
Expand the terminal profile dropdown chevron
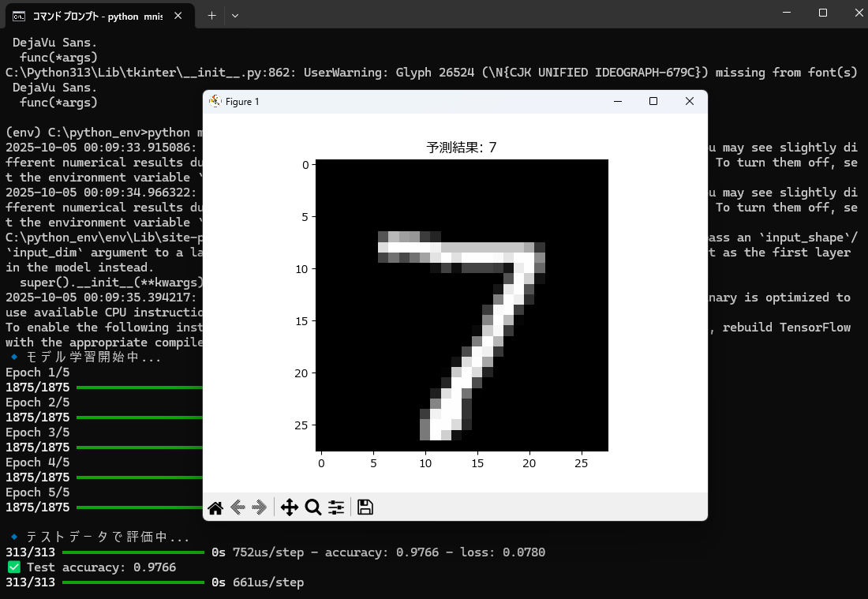(x=235, y=15)
